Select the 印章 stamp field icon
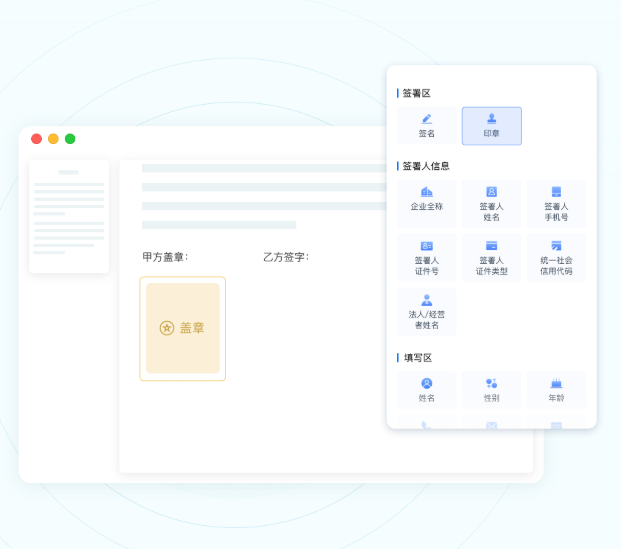This screenshot has width=621, height=549. tap(491, 126)
